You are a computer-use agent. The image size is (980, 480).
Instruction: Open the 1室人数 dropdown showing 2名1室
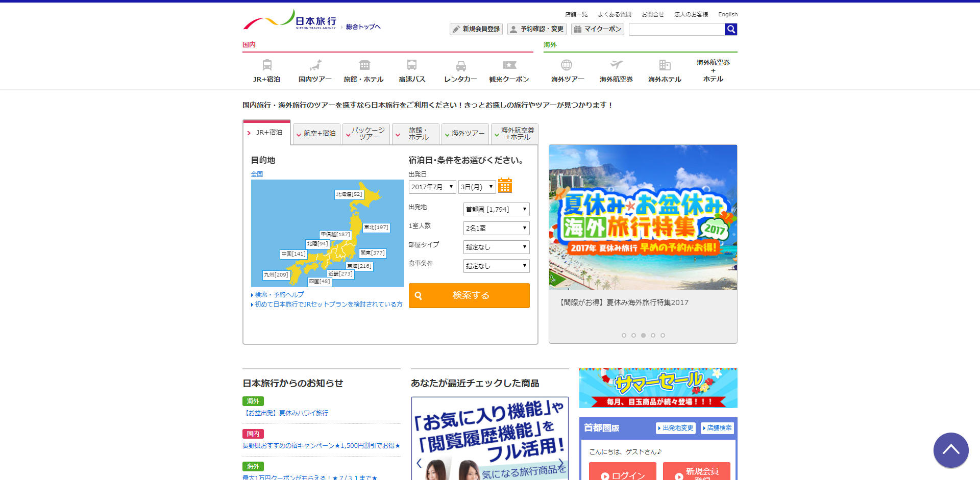[496, 228]
